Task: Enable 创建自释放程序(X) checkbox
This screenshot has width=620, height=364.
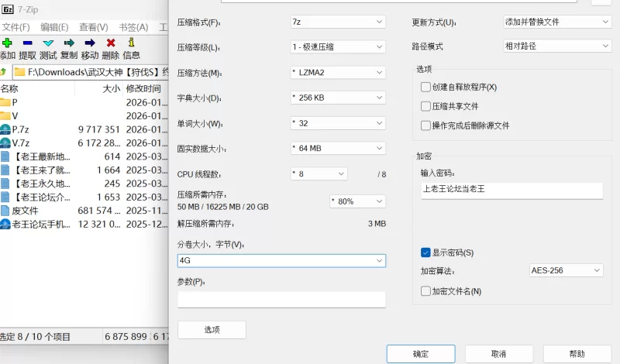Action: (x=425, y=87)
